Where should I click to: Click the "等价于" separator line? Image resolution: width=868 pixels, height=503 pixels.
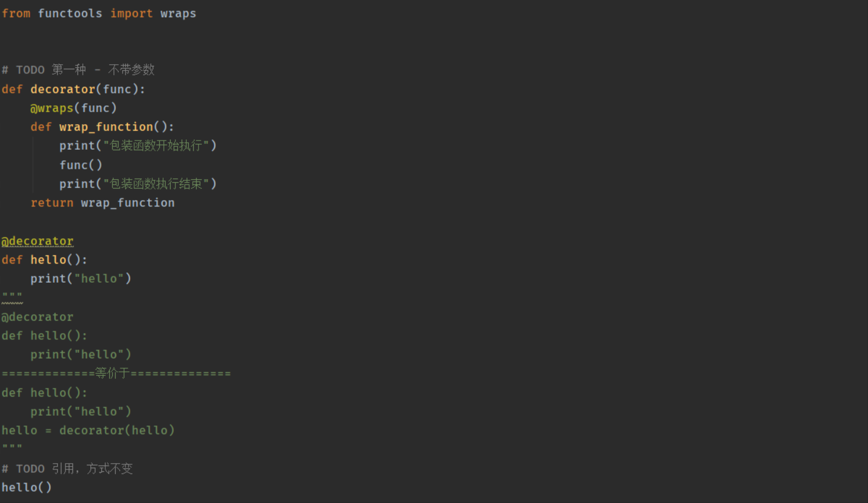[116, 373]
